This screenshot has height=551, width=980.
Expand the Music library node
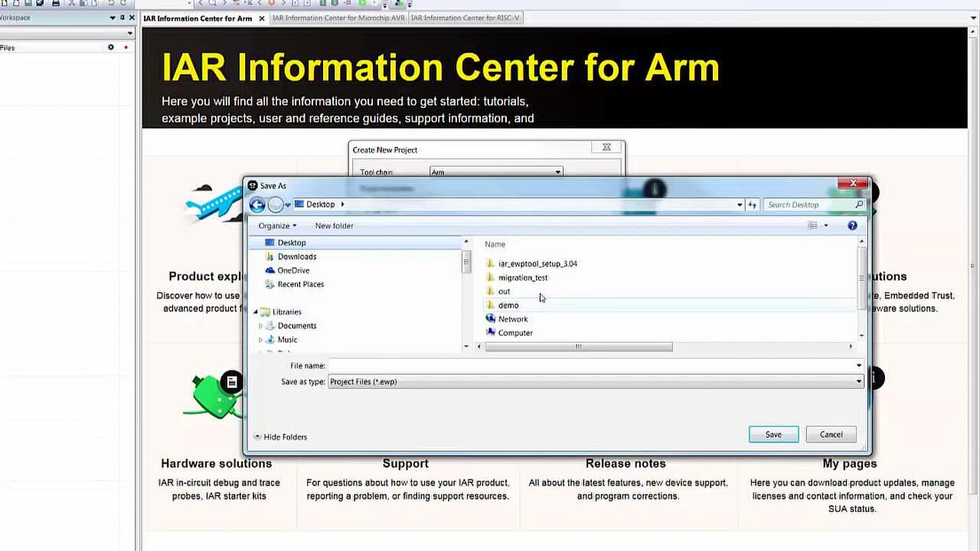[x=260, y=340]
